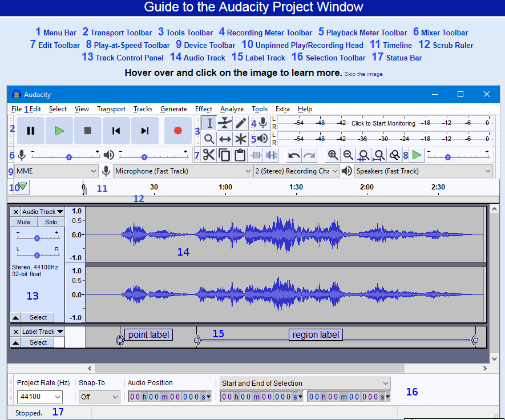Choose the Zoom tool magnifier

pyautogui.click(x=209, y=138)
